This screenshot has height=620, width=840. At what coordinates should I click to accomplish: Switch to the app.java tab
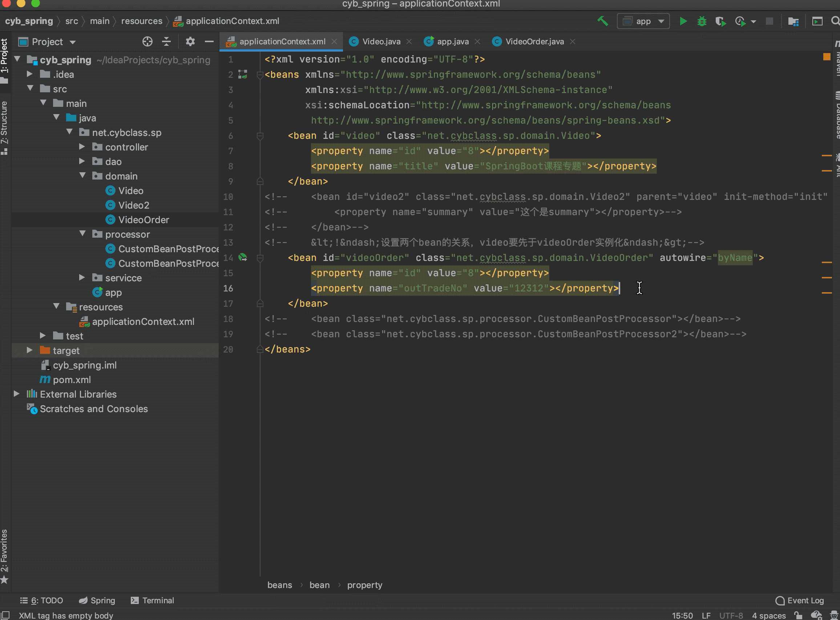click(x=452, y=42)
